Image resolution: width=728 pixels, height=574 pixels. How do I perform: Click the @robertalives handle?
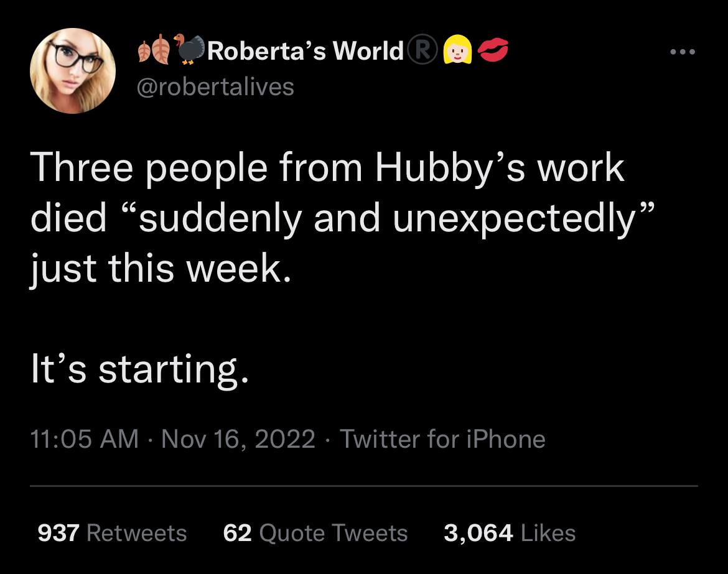click(215, 86)
